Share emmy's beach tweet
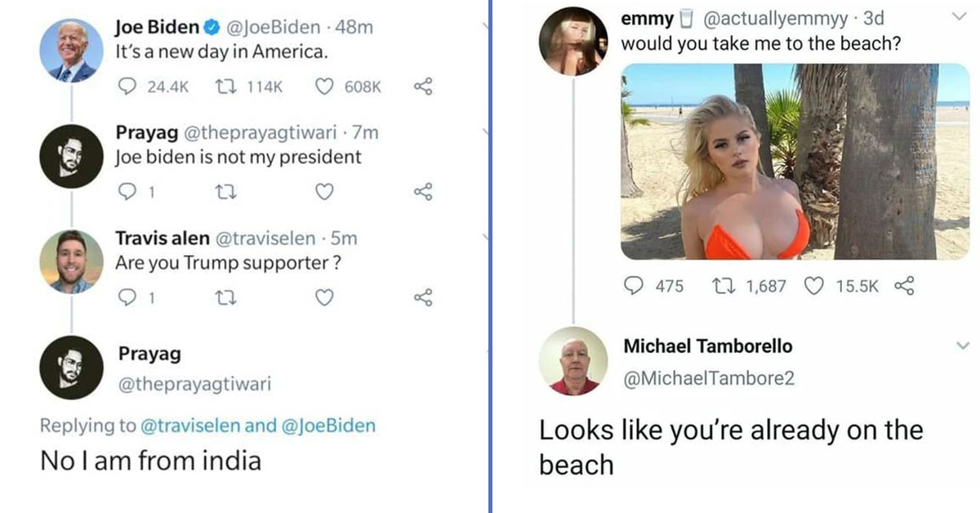980x513 pixels. click(905, 286)
